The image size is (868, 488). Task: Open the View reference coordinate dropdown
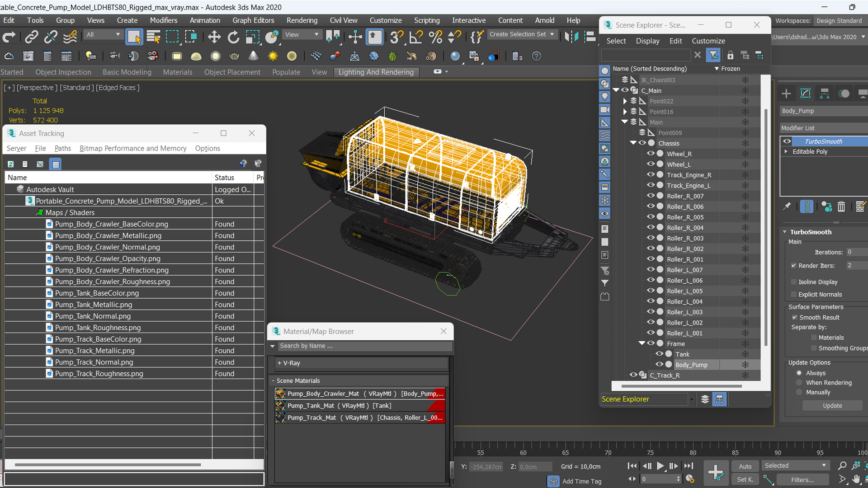301,34
